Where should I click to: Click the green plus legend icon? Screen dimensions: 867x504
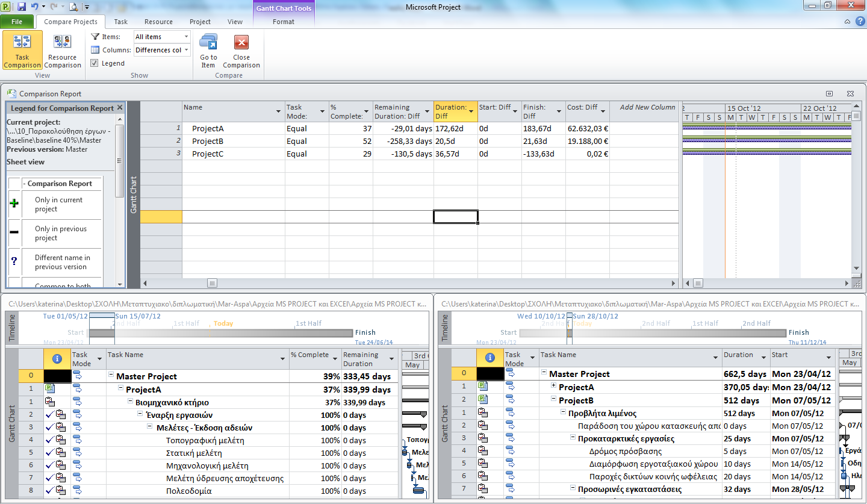point(14,204)
